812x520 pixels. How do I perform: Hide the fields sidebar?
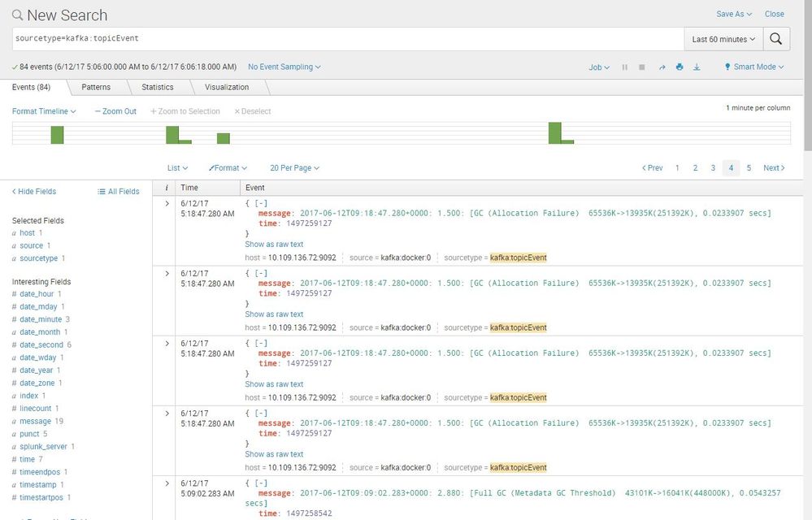point(34,192)
